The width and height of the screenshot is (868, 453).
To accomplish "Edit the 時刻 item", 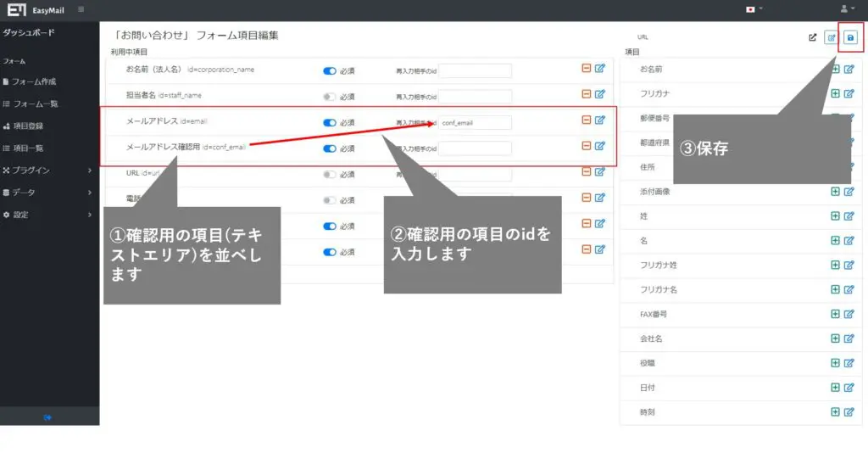I will [x=849, y=412].
